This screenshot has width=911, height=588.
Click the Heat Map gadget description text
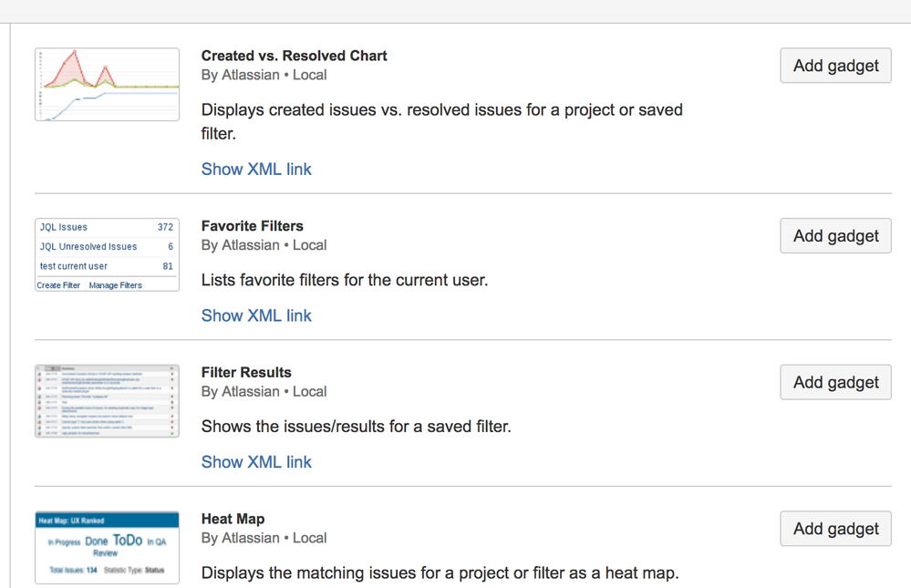pyautogui.click(x=440, y=573)
